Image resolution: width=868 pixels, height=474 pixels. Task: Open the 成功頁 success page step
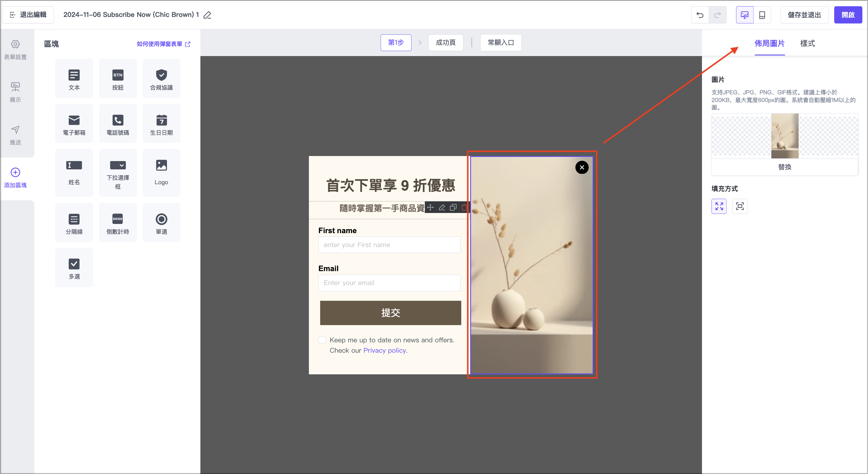446,42
